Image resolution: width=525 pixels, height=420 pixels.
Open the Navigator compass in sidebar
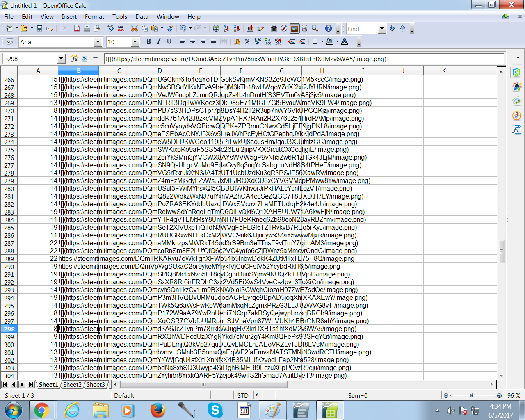tap(516, 116)
